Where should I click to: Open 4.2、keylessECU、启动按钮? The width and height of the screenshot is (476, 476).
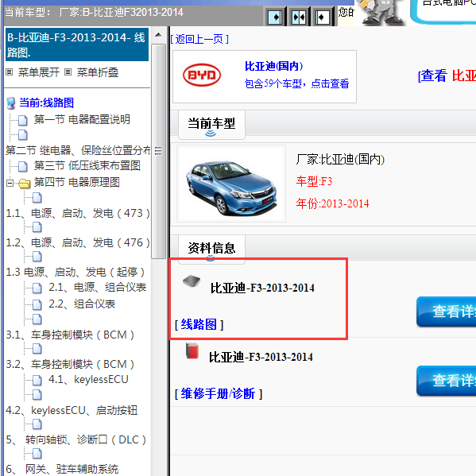click(72, 410)
